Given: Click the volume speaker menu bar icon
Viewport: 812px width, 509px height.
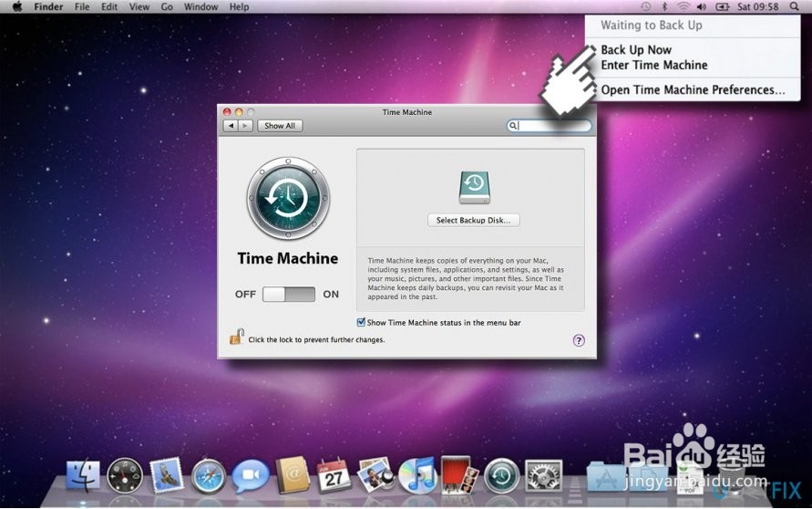Looking at the screenshot, I should (x=702, y=6).
